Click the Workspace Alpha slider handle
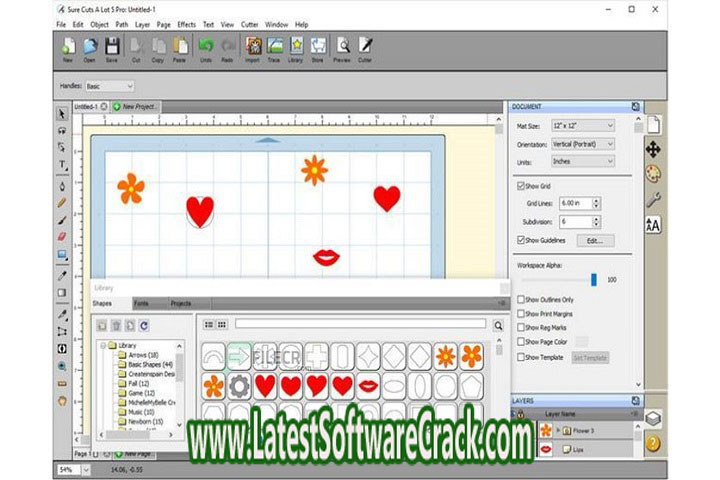The image size is (720, 480). point(594,279)
